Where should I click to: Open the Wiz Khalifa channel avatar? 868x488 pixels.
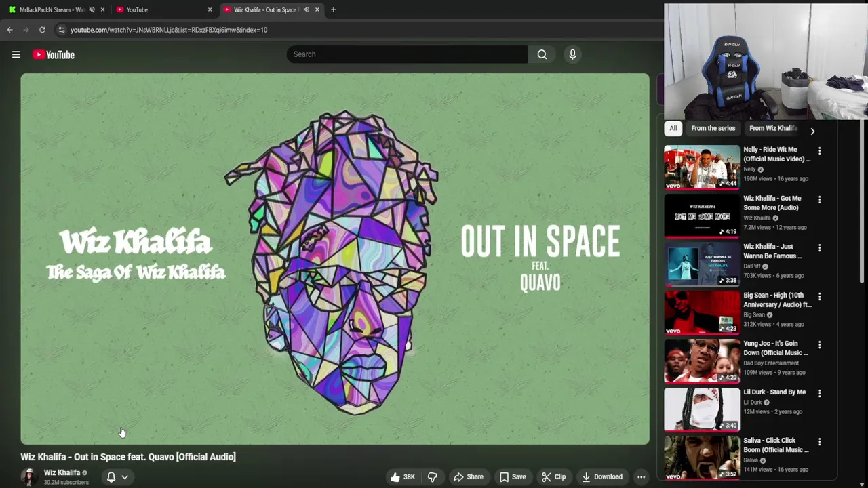click(x=28, y=476)
